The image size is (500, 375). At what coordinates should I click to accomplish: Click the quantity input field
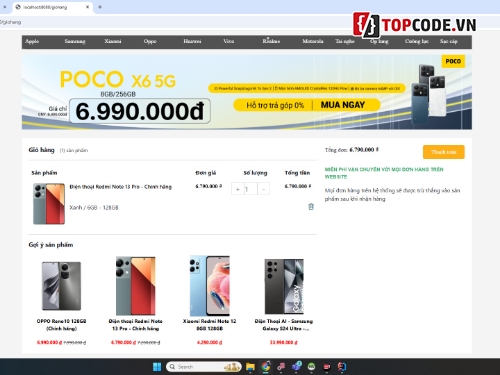click(250, 189)
